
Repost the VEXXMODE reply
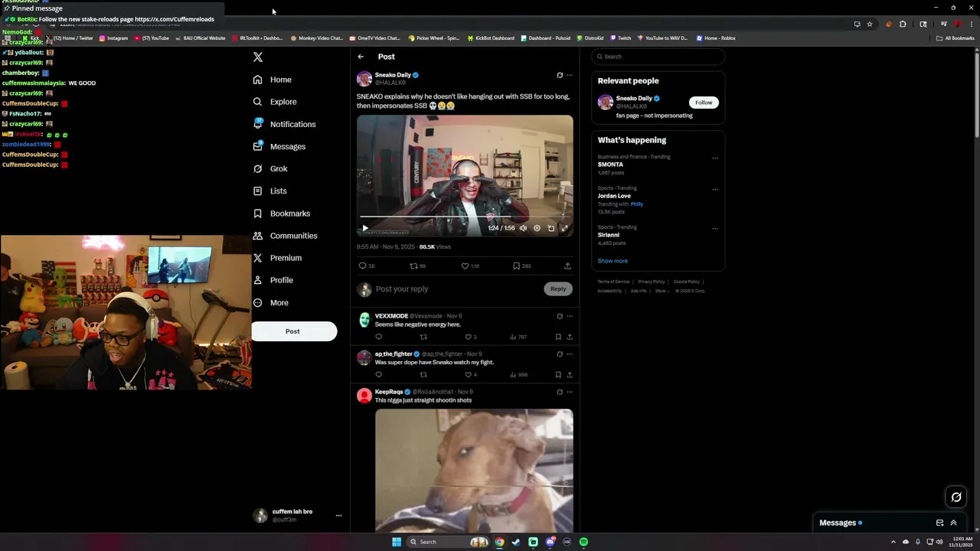(x=423, y=337)
